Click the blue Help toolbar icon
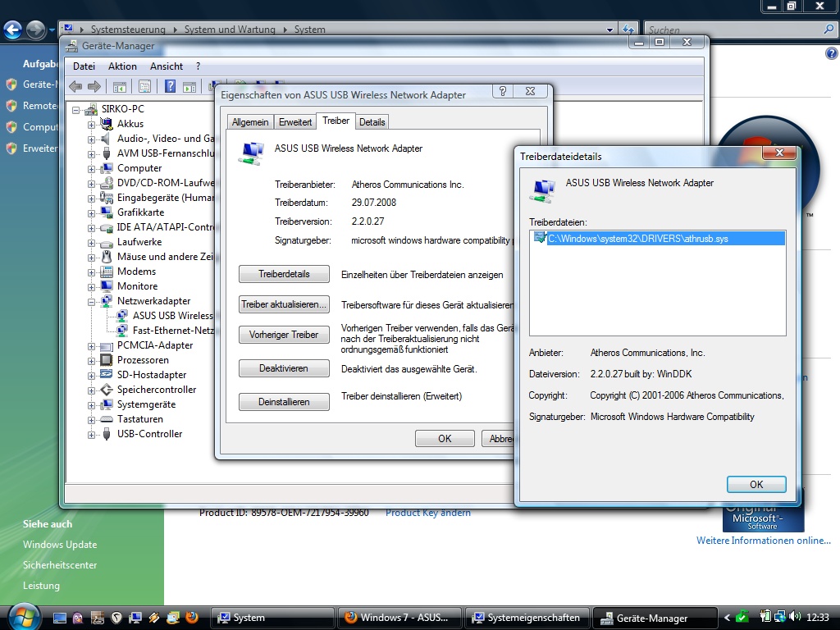Image resolution: width=840 pixels, height=630 pixels. pyautogui.click(x=170, y=86)
